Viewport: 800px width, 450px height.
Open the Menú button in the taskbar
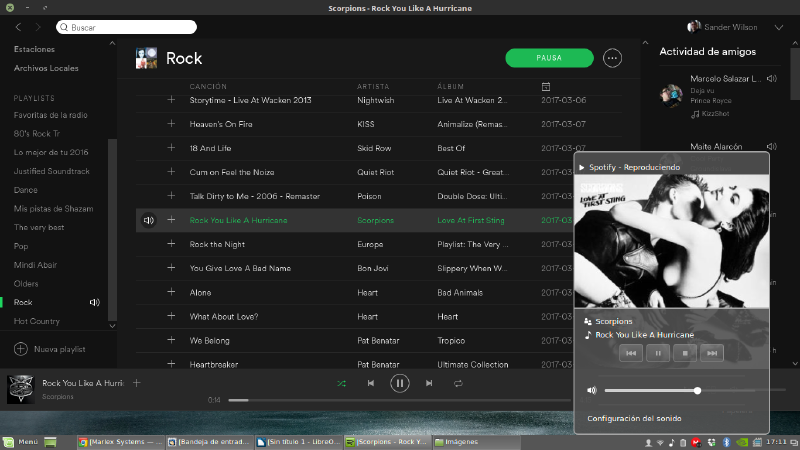coord(21,442)
